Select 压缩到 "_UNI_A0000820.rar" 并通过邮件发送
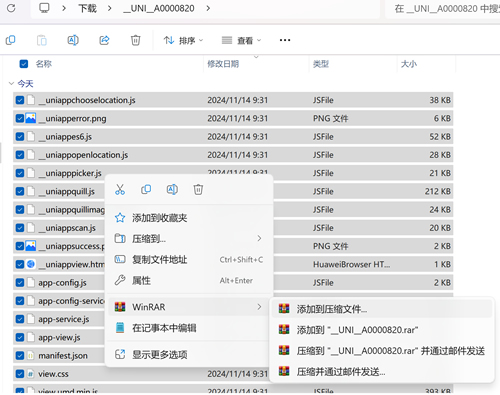Image resolution: width=500 pixels, height=395 pixels. (x=382, y=350)
